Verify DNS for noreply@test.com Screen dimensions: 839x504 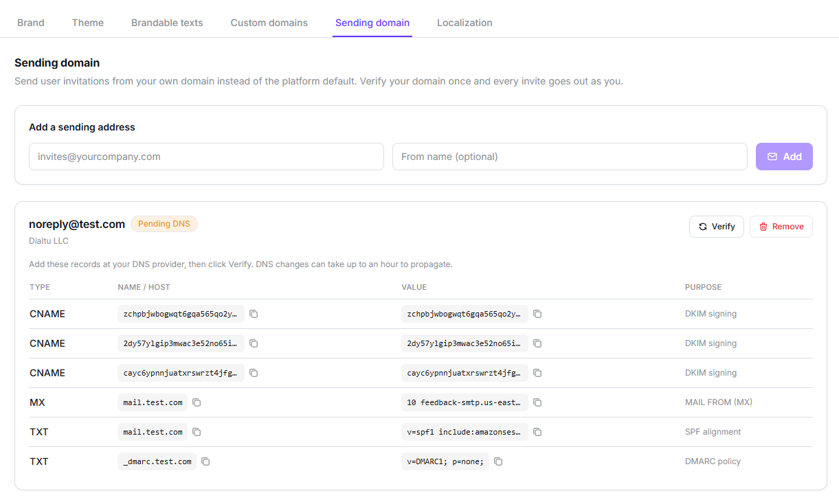point(717,227)
